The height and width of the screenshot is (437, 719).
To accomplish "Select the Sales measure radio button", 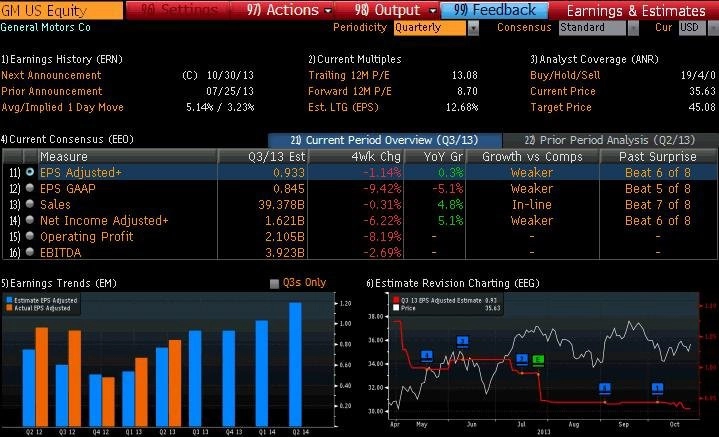I will [30, 204].
